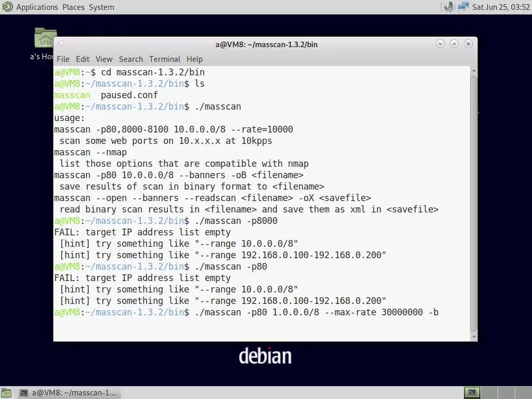Open the Search menu in terminal
This screenshot has height=399, width=532.
[x=130, y=59]
